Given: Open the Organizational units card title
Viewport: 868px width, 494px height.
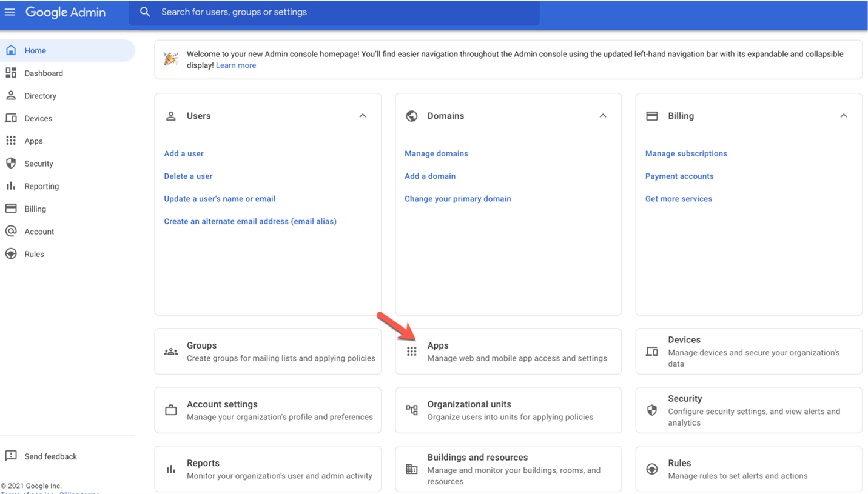Looking at the screenshot, I should click(469, 404).
